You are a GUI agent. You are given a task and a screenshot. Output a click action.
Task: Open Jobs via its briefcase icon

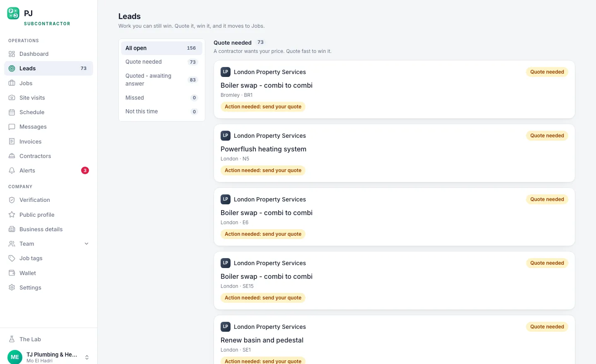pos(12,83)
